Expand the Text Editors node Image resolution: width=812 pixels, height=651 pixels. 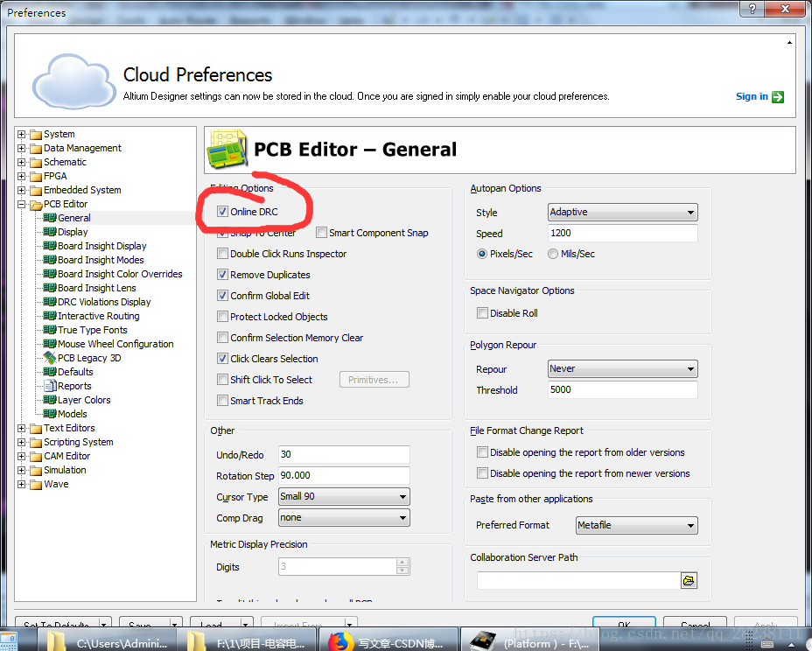coord(21,428)
